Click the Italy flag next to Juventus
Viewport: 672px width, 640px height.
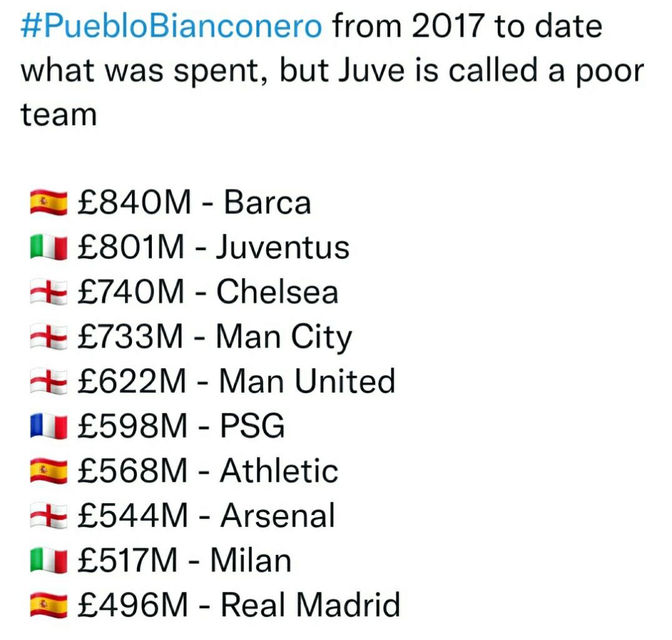click(x=48, y=248)
